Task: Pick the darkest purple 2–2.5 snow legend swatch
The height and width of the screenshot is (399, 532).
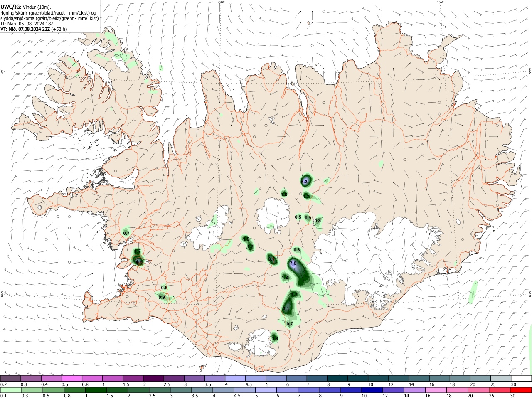Action: coord(153,378)
